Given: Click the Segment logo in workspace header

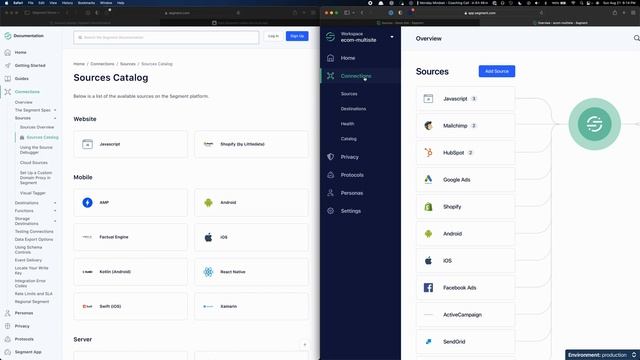Looking at the screenshot, I should [331, 37].
